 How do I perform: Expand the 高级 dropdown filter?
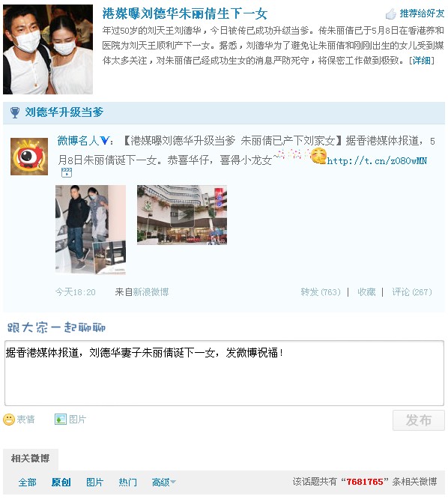163,482
